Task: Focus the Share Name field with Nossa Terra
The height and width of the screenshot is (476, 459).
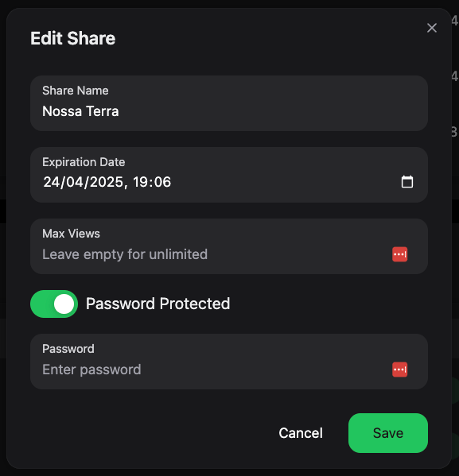Action: coord(229,103)
